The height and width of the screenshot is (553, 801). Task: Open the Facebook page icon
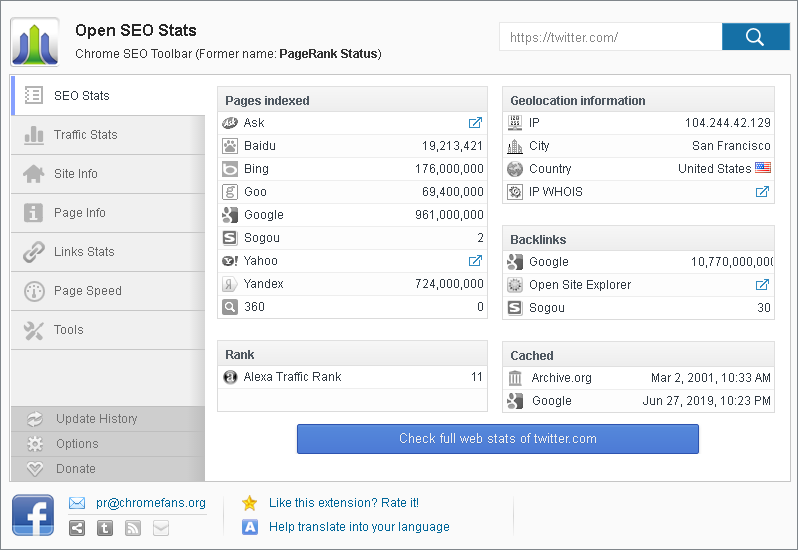tap(33, 515)
